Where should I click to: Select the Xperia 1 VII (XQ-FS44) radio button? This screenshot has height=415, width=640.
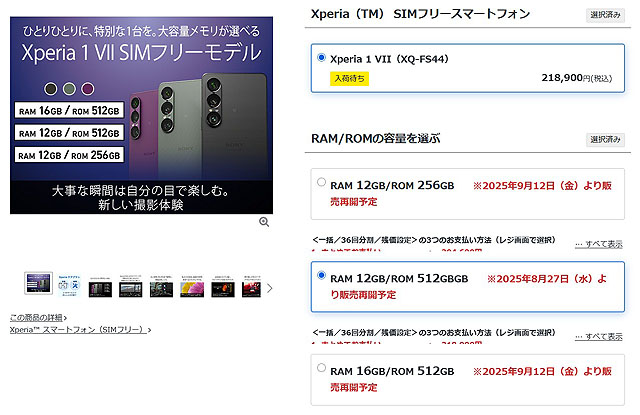click(320, 59)
